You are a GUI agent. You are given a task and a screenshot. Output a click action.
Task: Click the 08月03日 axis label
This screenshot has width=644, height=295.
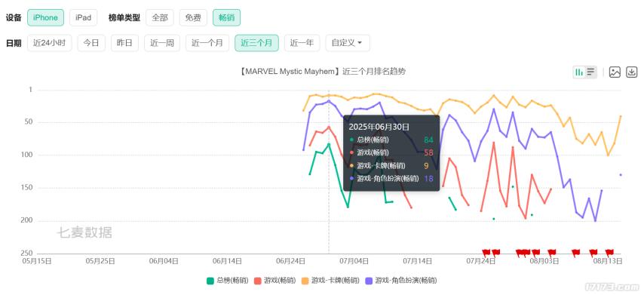tap(545, 261)
